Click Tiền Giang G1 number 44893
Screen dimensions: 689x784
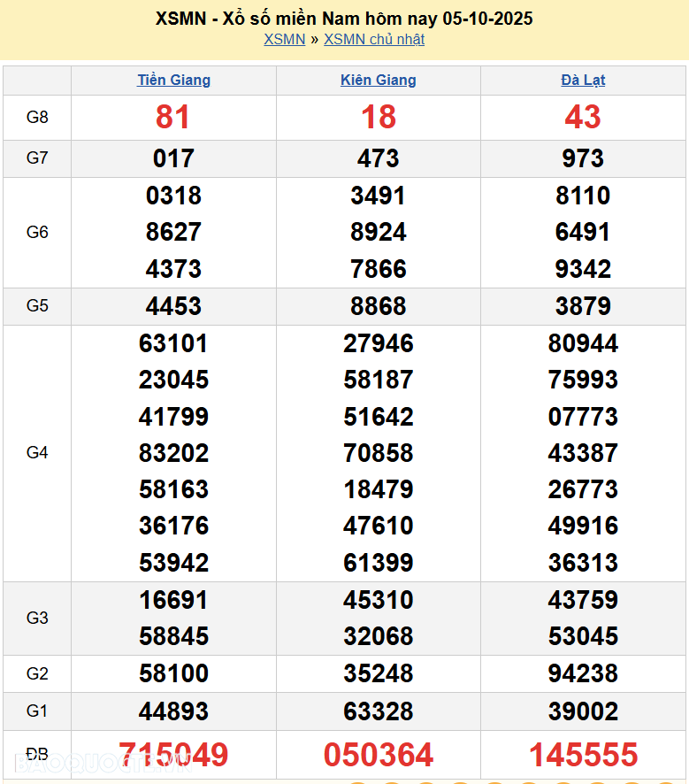(173, 711)
